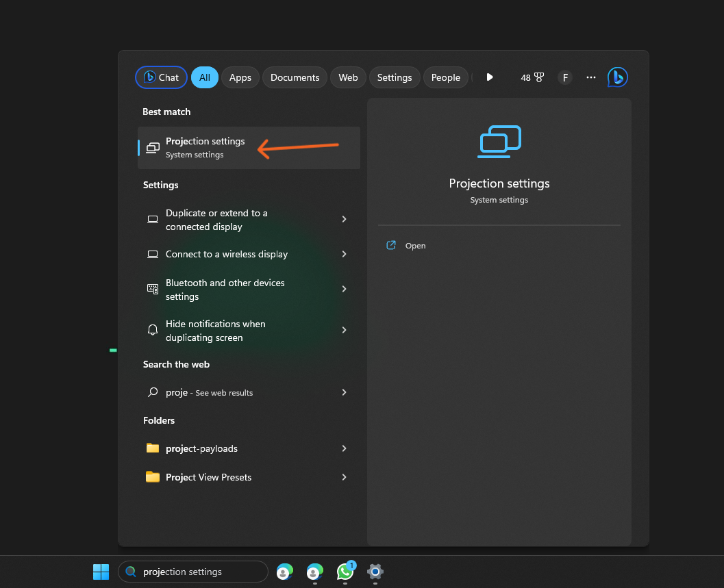Open the first Edge profile on taskbar
The image size is (724, 588).
pyautogui.click(x=284, y=572)
